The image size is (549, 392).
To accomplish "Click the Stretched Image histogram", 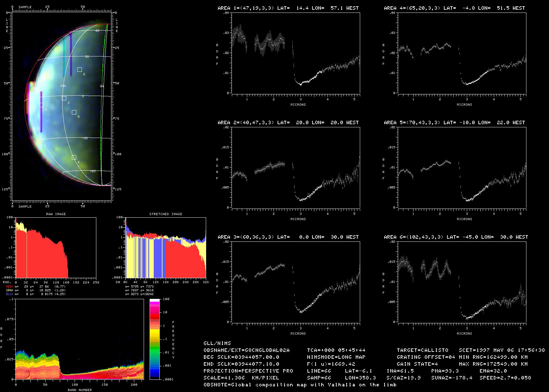I will tap(166, 247).
